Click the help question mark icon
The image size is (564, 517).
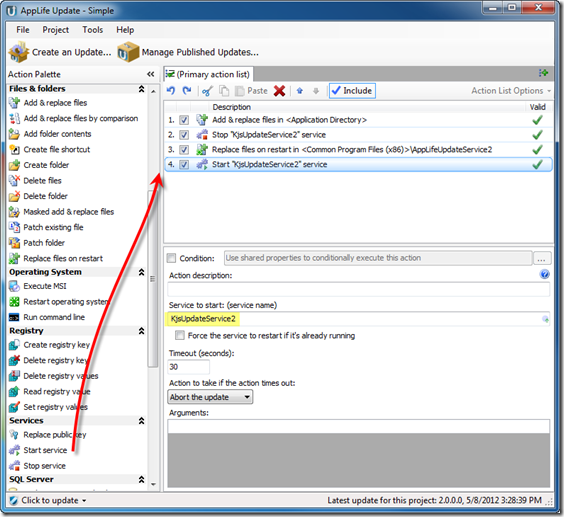click(545, 274)
